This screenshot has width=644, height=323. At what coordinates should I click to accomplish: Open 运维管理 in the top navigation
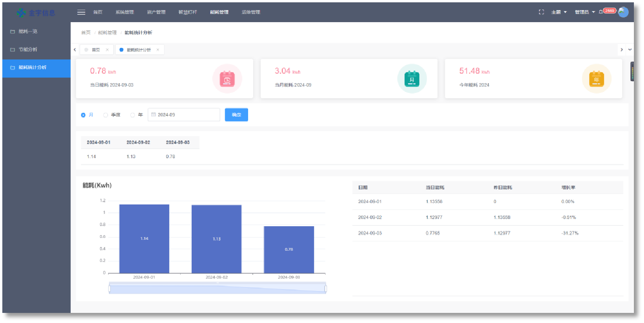251,12
